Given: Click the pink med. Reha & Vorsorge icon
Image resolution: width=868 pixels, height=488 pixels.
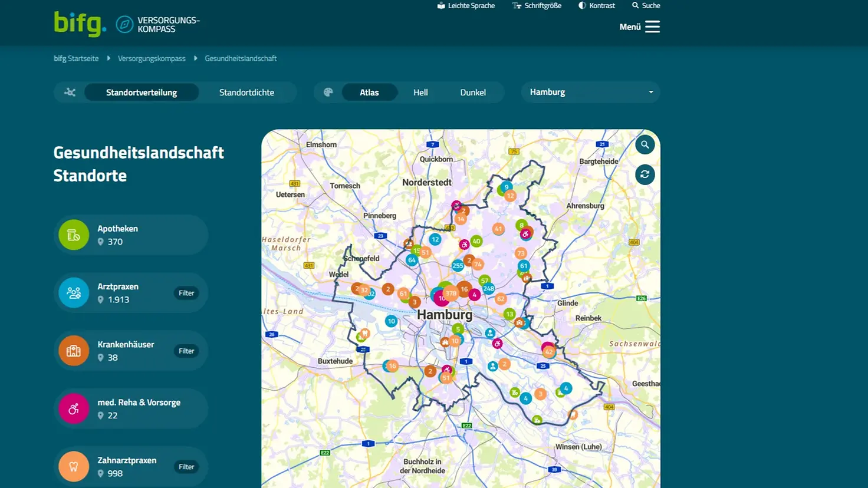Looking at the screenshot, I should [x=74, y=409].
